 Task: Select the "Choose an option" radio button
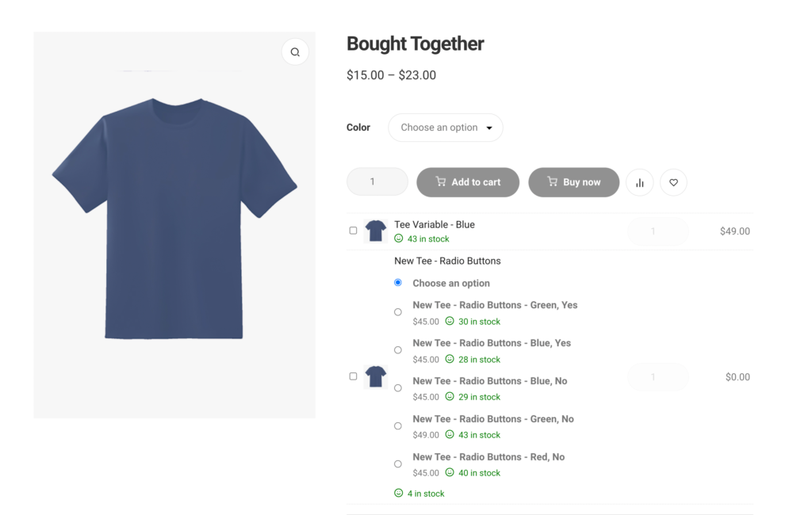pyautogui.click(x=398, y=283)
